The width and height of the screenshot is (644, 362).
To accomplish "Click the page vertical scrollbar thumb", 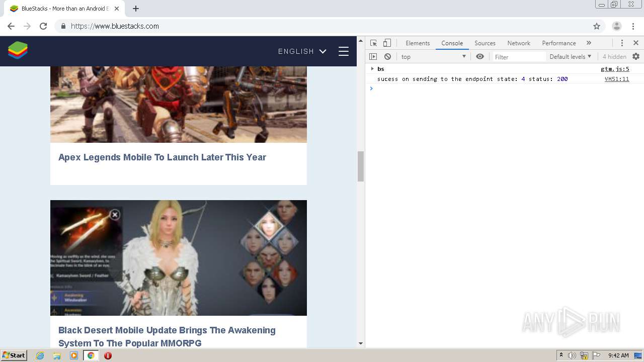I will [361, 166].
